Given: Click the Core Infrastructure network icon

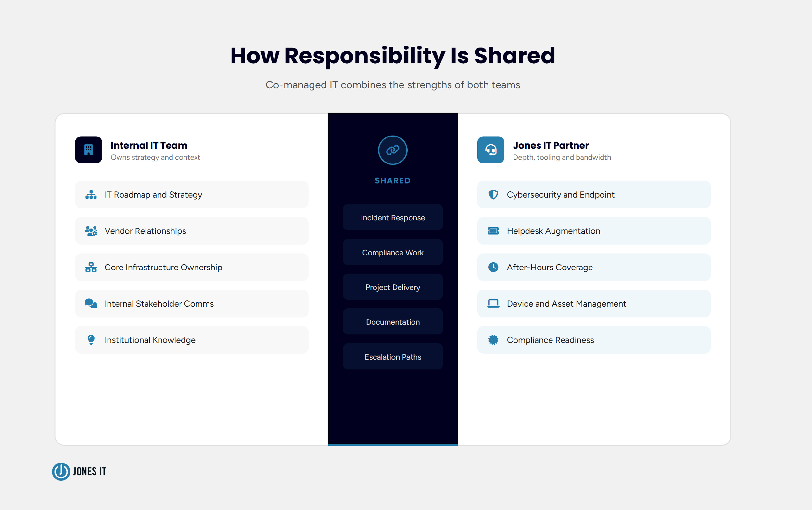Looking at the screenshot, I should pyautogui.click(x=91, y=268).
